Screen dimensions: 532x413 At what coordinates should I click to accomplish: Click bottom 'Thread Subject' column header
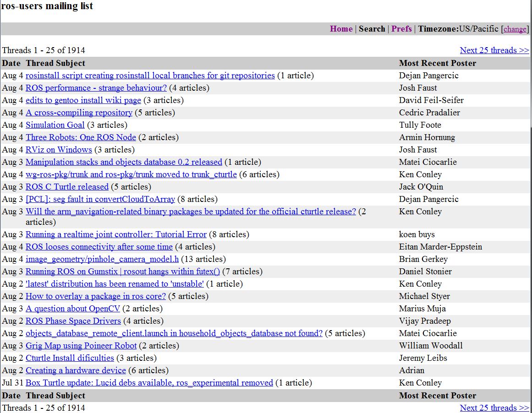55,395
